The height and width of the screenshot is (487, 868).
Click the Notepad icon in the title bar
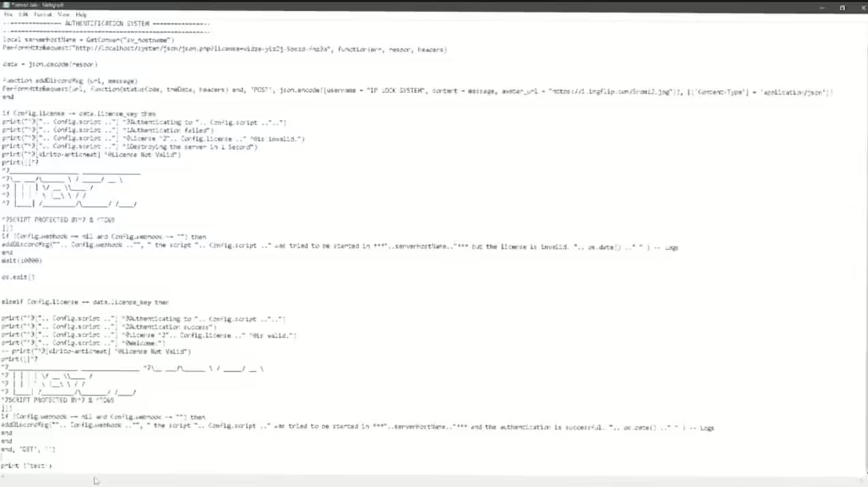pyautogui.click(x=5, y=5)
